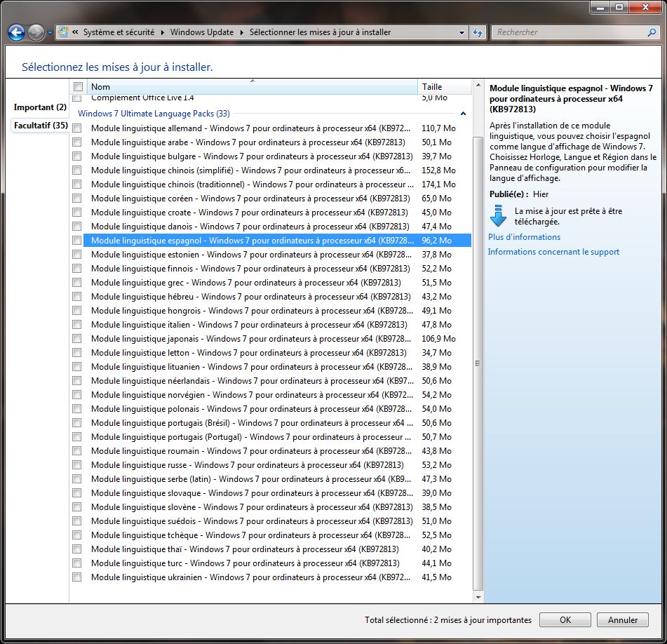Click the 174,1 Mo size value

click(438, 185)
